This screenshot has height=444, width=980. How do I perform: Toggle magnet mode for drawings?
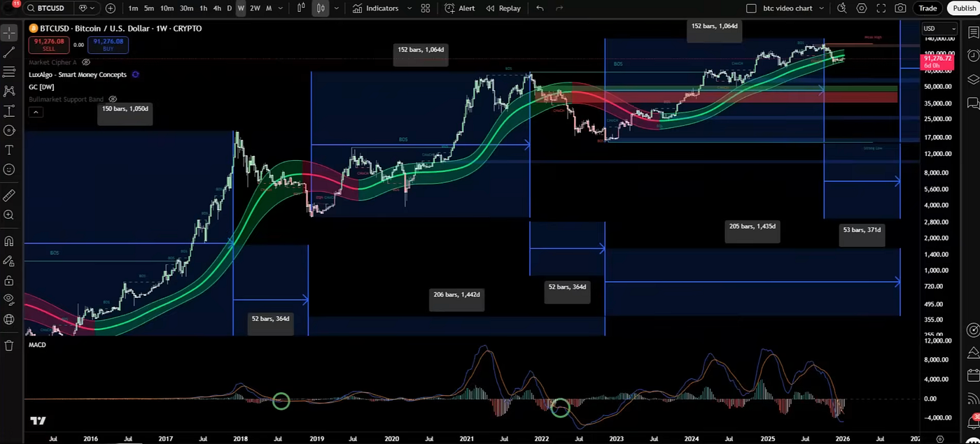(x=9, y=241)
